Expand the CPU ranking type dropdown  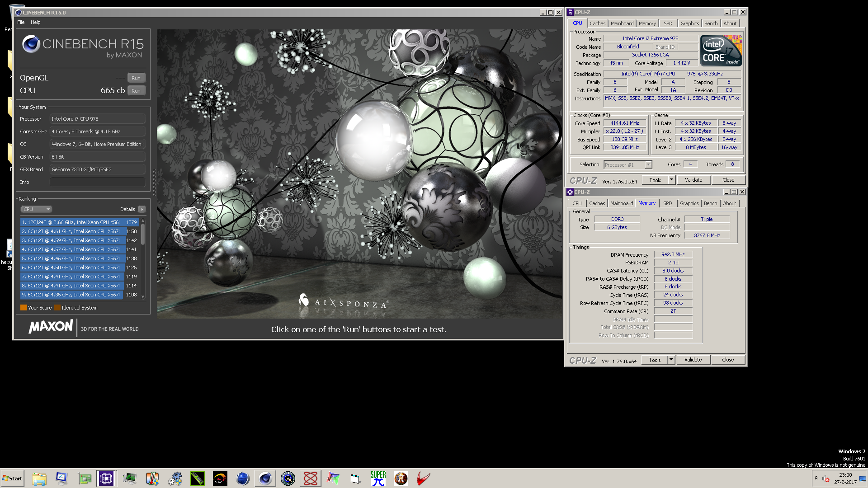pos(37,209)
